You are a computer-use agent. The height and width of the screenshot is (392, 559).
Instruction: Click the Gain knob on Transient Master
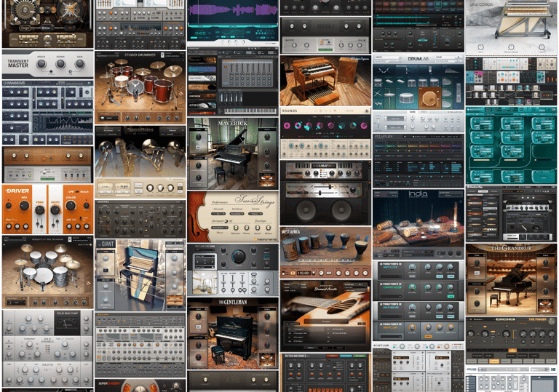(x=79, y=64)
